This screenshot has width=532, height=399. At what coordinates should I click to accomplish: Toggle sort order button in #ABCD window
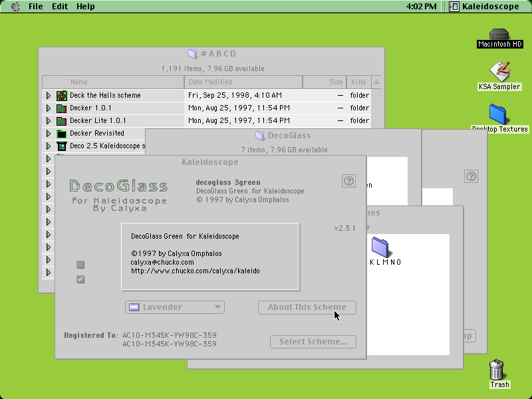(x=376, y=82)
